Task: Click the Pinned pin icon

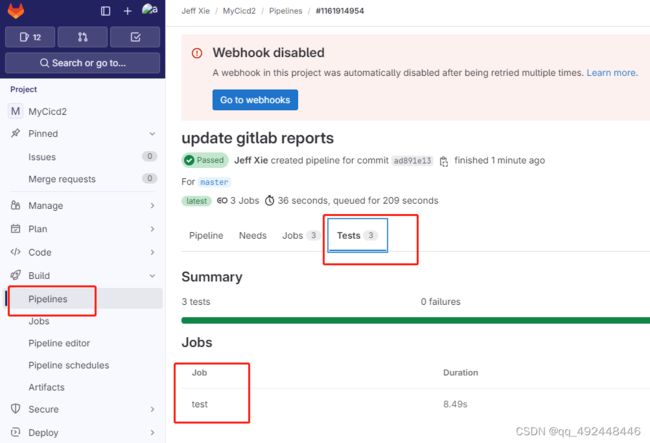Action: [x=15, y=133]
